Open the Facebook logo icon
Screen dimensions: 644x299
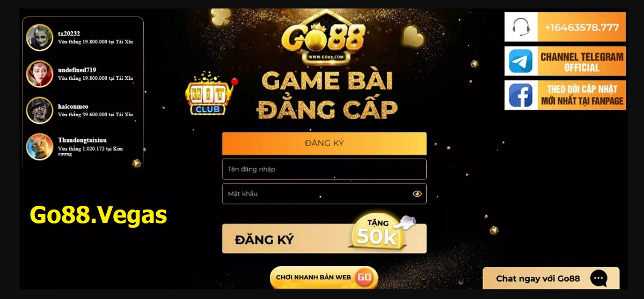(x=521, y=95)
